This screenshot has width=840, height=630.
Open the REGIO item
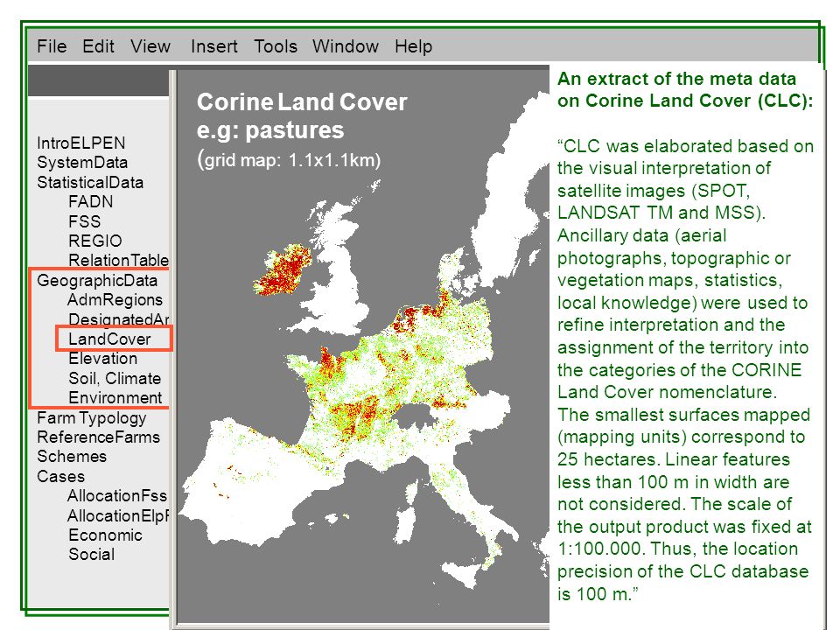tap(94, 241)
